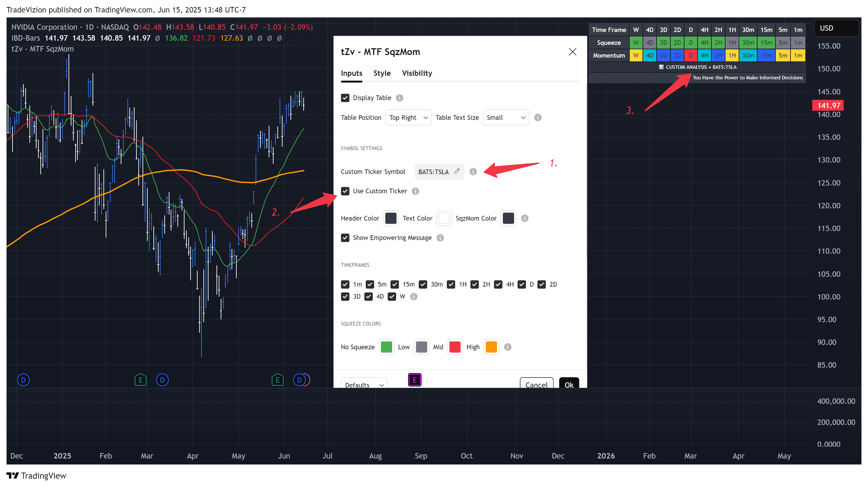Toggle Show Empowering Message checkbox

345,238
